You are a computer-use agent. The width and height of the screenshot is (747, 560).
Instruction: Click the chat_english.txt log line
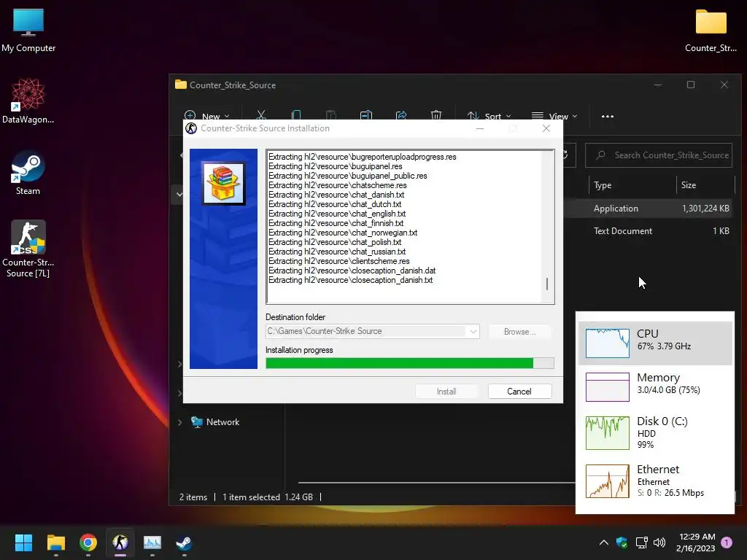(x=337, y=214)
